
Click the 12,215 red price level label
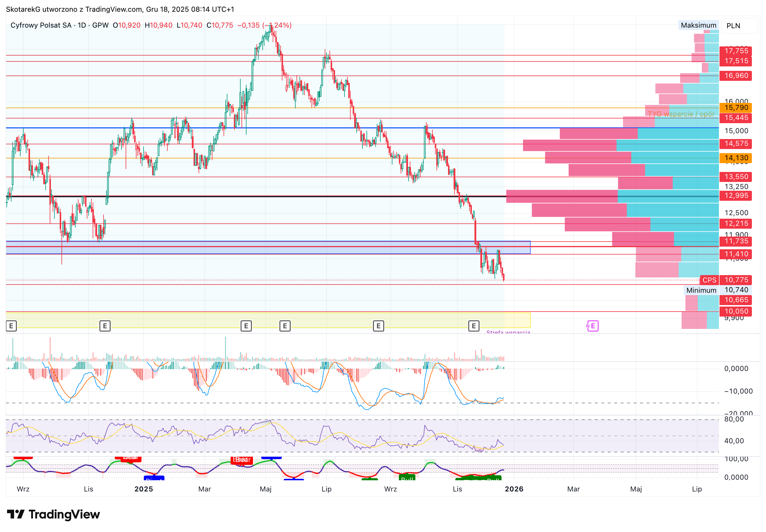736,224
